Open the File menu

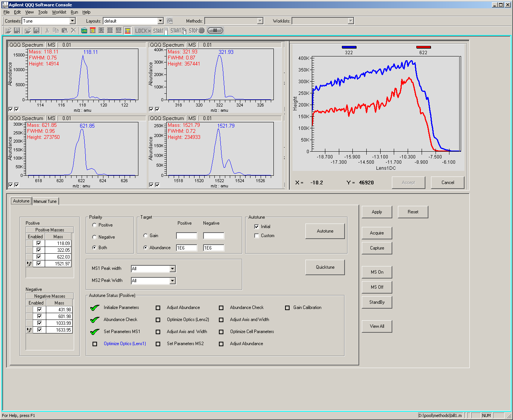click(x=6, y=12)
